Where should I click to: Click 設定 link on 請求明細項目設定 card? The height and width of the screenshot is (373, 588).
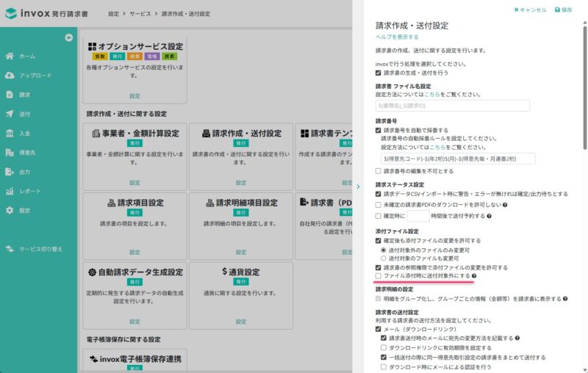coord(241,252)
